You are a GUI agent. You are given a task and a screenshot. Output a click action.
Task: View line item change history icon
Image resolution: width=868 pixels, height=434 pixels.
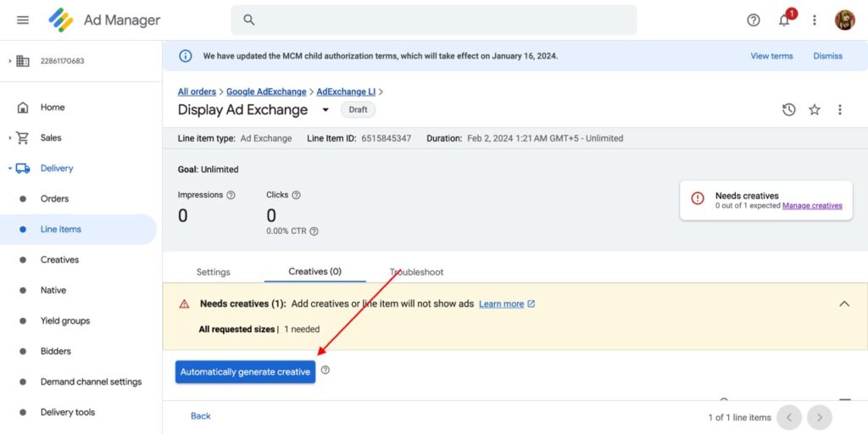789,109
